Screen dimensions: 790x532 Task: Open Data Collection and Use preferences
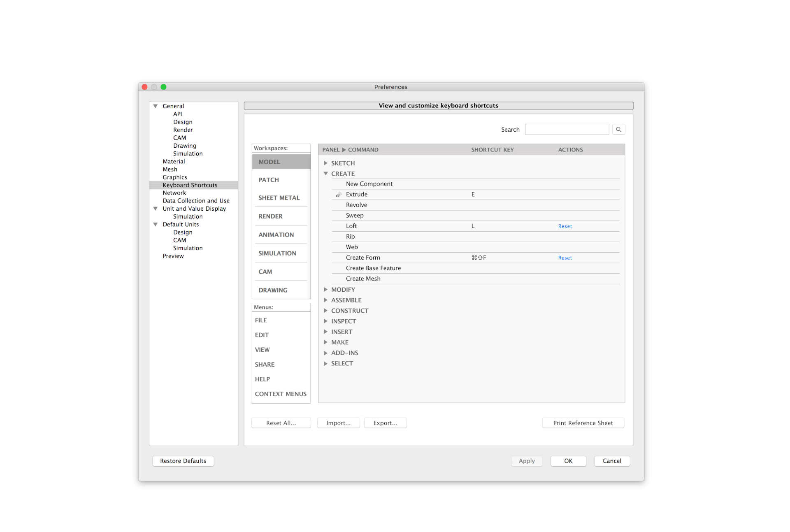click(x=196, y=201)
